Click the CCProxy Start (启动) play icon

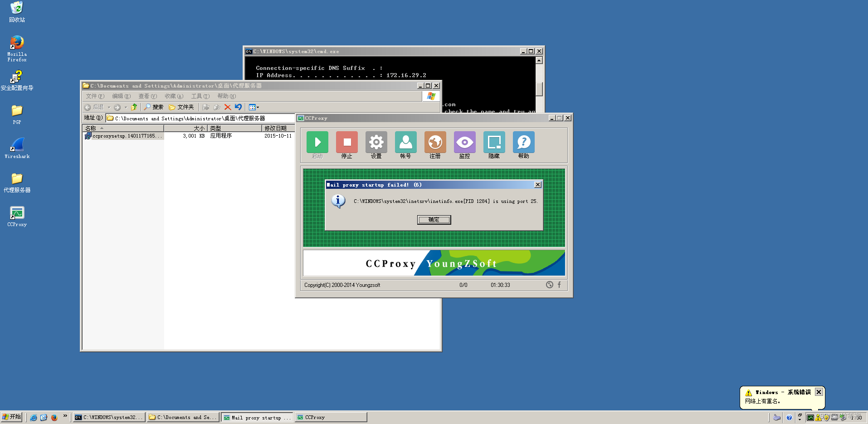pos(317,143)
